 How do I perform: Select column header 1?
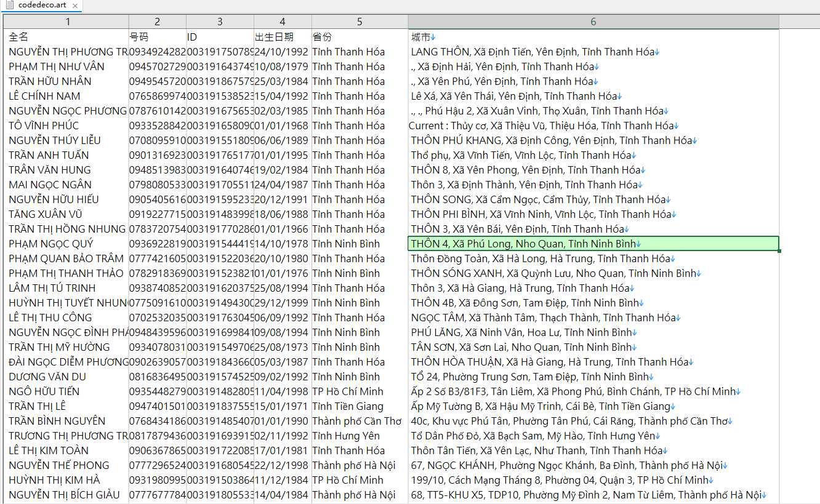[68, 22]
